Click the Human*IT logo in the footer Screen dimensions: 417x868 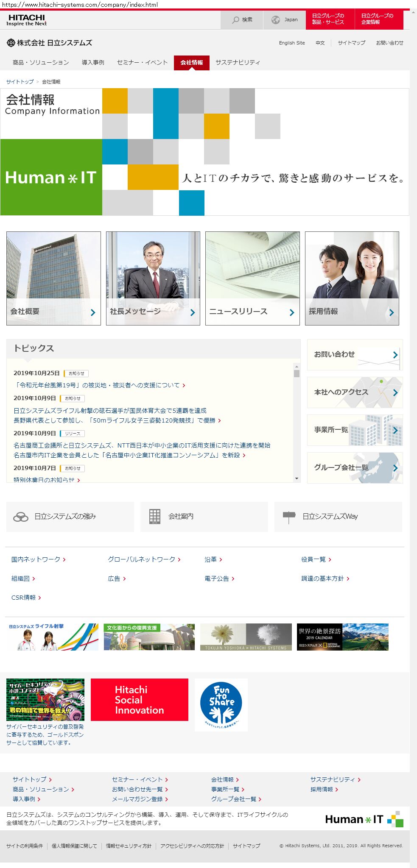click(364, 819)
